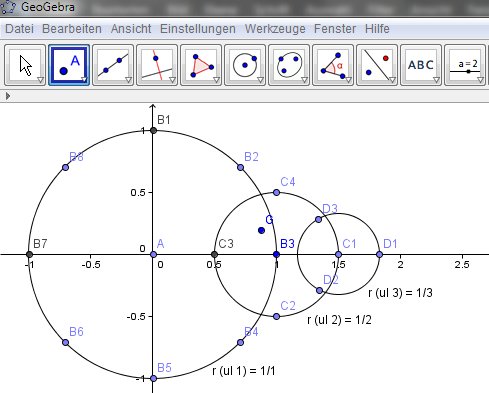The height and width of the screenshot is (393, 489).
Task: Click point B8 on the large circle
Action: [x=66, y=167]
